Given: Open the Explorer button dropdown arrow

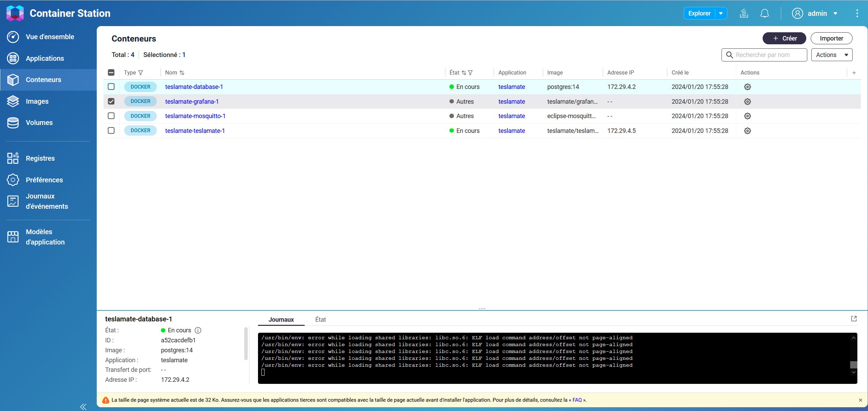Looking at the screenshot, I should [x=721, y=13].
